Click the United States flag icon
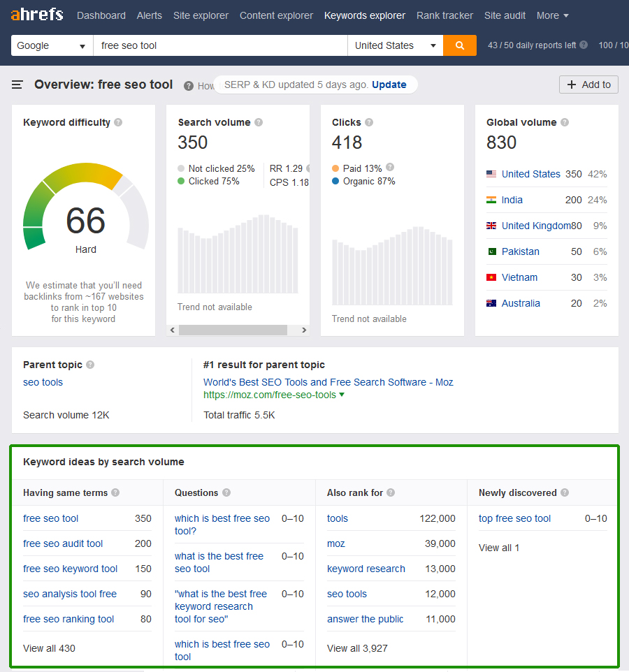Screen dimensions: 629x672 (x=491, y=174)
